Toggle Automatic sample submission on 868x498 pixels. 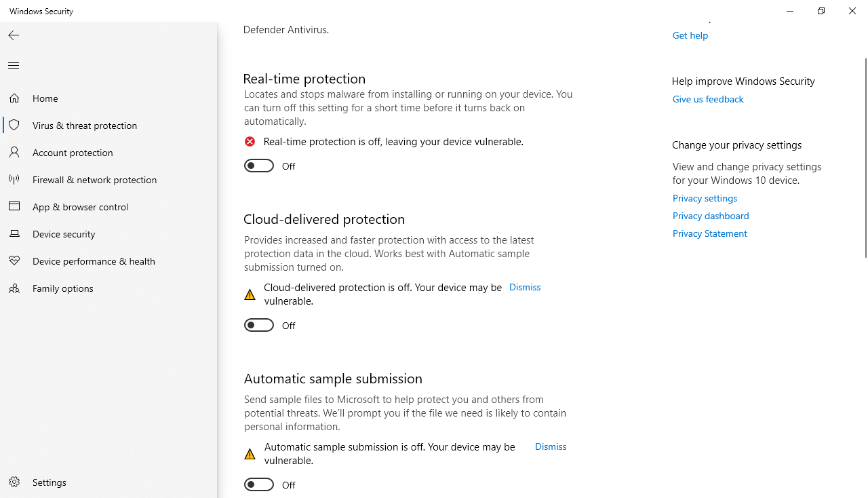click(259, 484)
